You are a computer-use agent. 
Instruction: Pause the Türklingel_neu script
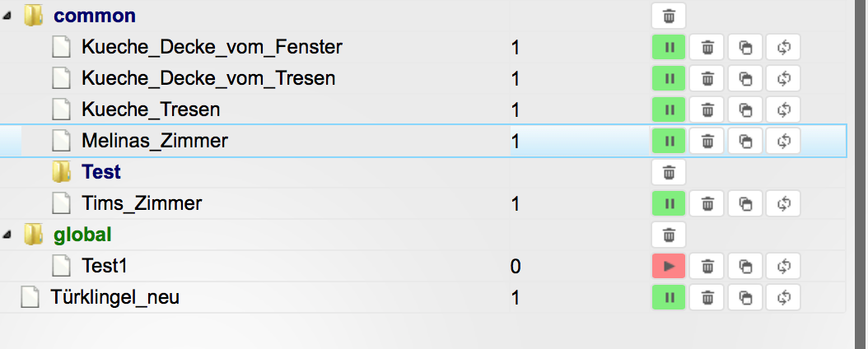pyautogui.click(x=669, y=297)
